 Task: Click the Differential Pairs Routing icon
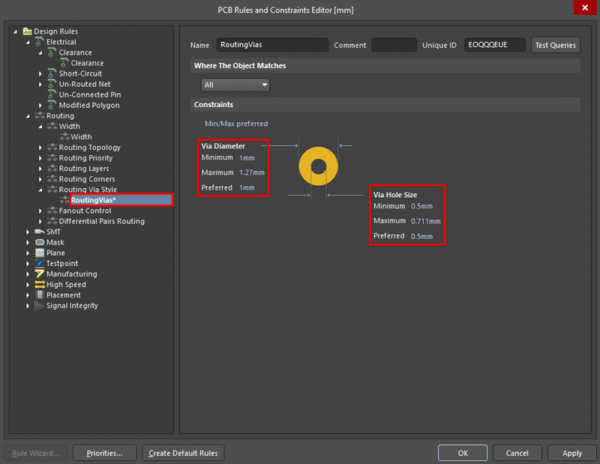click(52, 221)
